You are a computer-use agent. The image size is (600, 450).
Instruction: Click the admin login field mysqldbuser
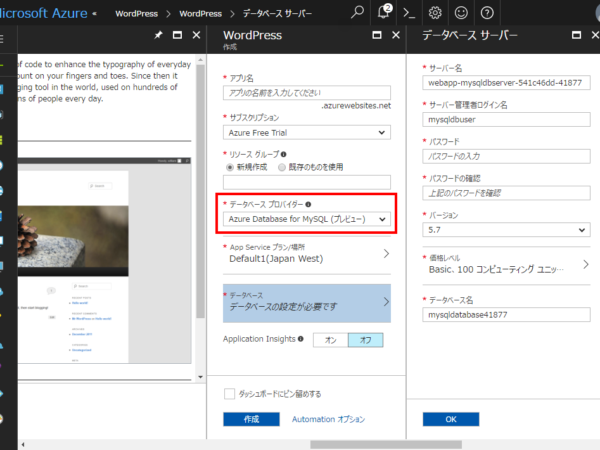[x=506, y=119]
